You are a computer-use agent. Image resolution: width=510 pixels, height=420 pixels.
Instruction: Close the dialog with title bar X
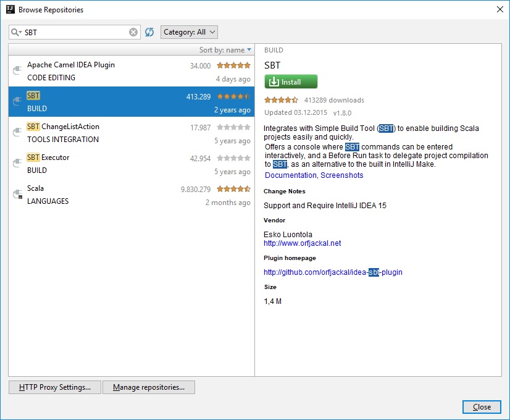click(x=500, y=9)
